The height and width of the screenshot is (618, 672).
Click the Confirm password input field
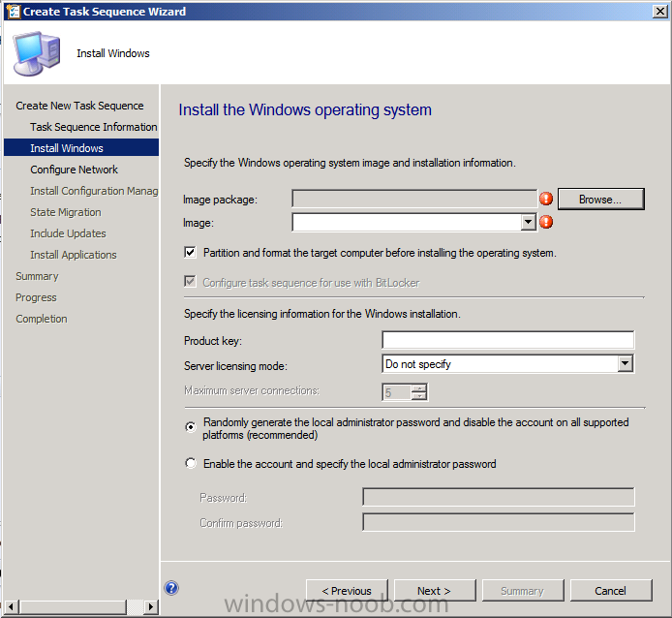pyautogui.click(x=499, y=522)
